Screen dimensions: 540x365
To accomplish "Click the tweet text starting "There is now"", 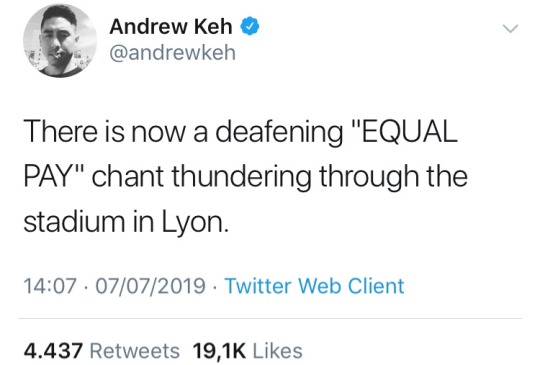I will click(x=246, y=176).
